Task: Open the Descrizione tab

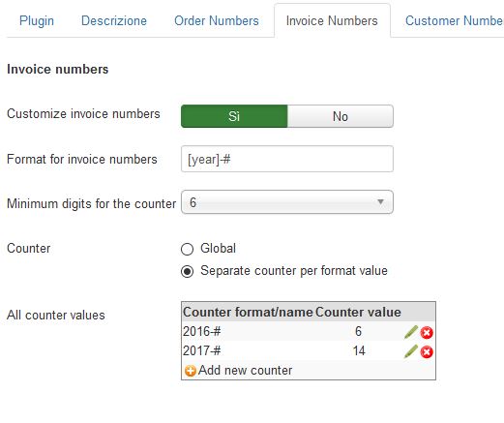Action: pos(114,20)
